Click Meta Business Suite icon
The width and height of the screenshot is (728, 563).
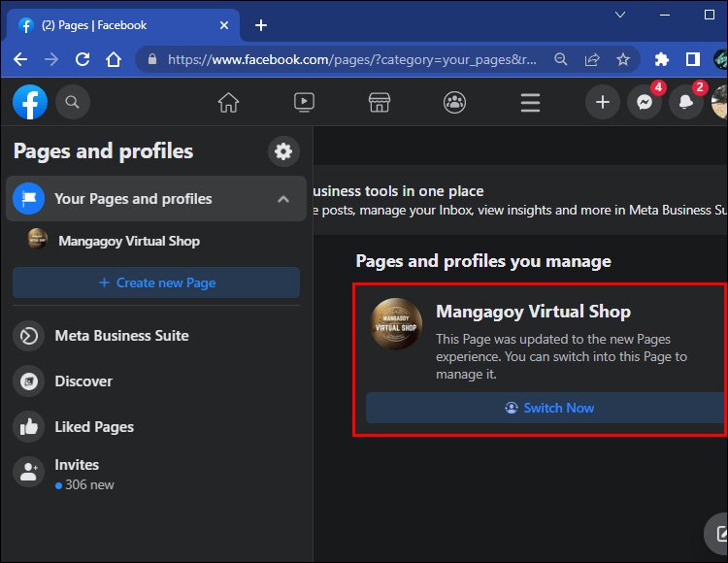[29, 336]
